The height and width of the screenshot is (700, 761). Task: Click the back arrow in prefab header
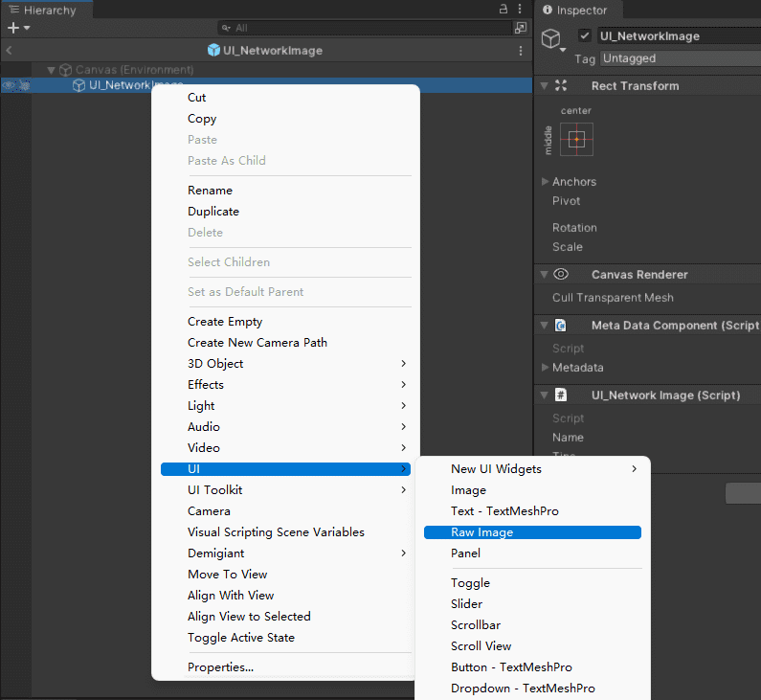point(9,50)
